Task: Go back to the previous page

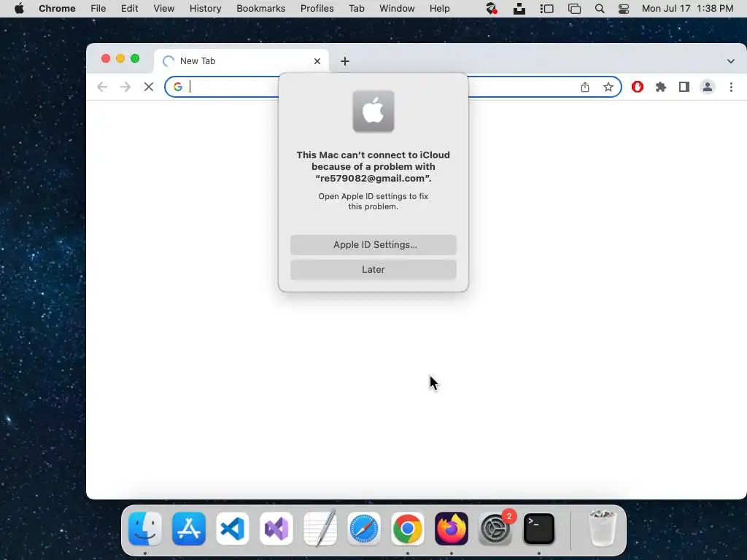Action: pos(102,87)
